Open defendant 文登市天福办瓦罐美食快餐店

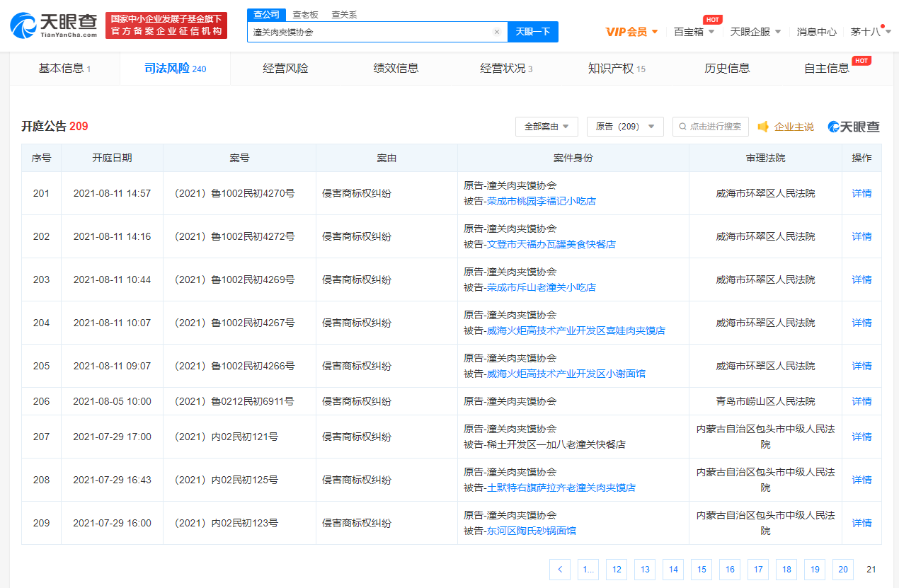coord(551,244)
